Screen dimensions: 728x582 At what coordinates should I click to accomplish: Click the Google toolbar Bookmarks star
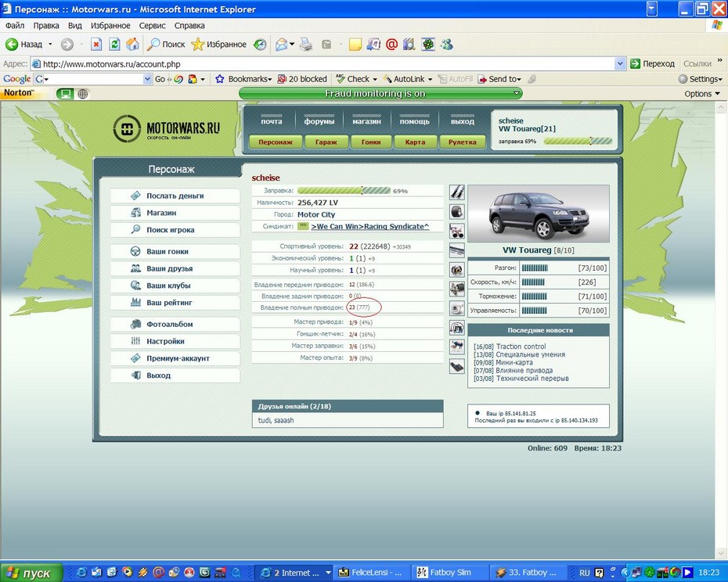click(220, 79)
